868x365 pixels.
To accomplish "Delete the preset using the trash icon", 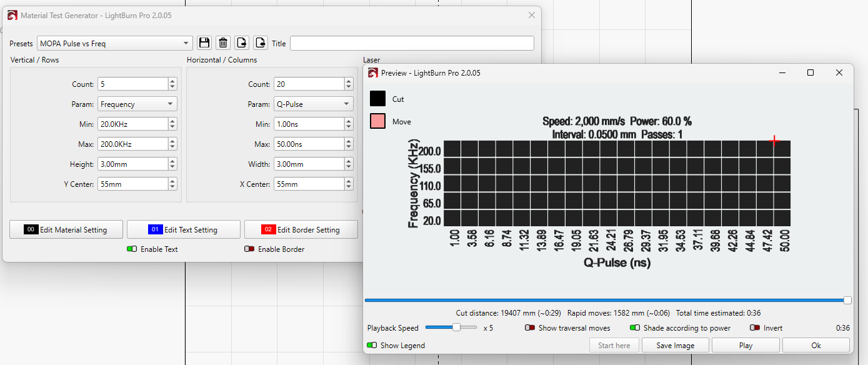I will (x=223, y=43).
